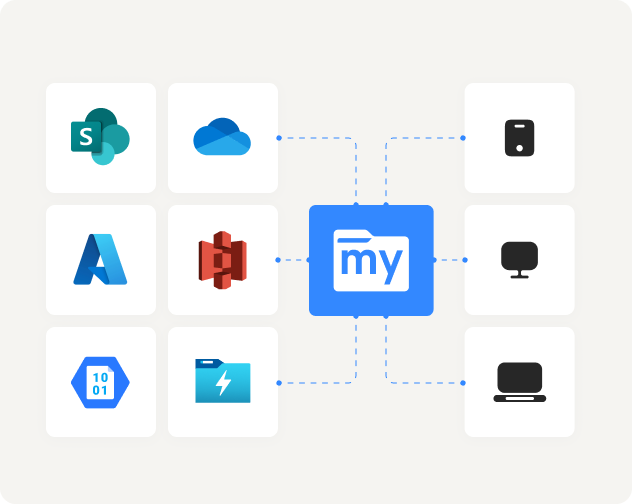Click the connector dot beside OneDrive tile
Viewport: 632px width, 504px height.
pos(278,137)
